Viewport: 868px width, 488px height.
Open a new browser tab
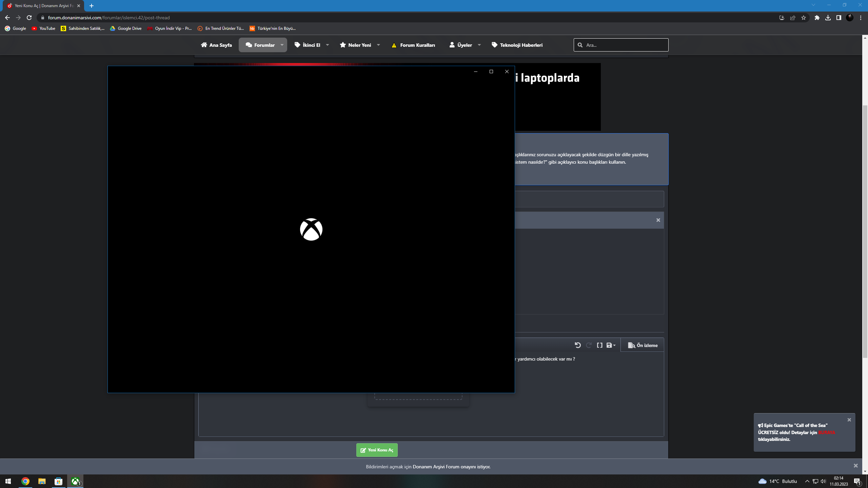[92, 6]
